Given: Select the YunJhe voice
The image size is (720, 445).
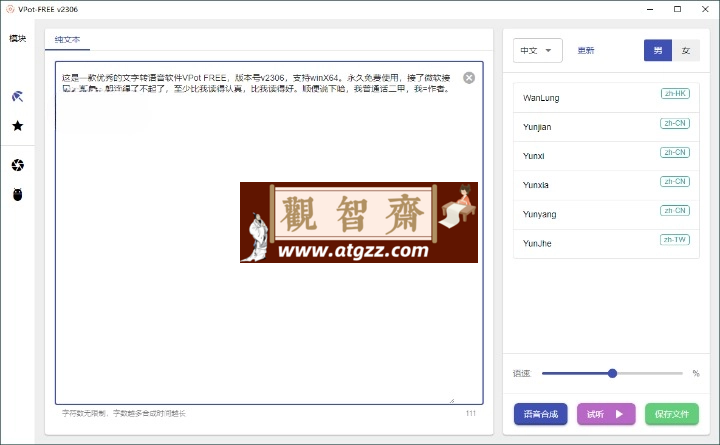Looking at the screenshot, I should click(606, 243).
